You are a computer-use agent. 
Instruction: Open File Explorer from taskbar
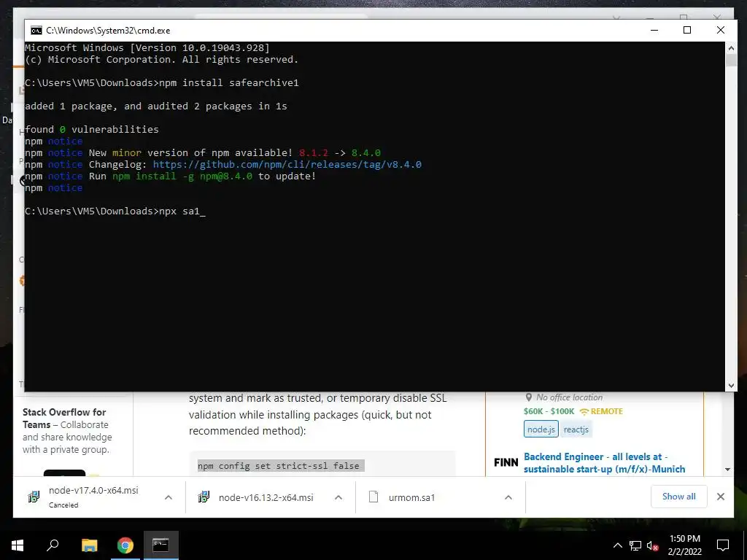click(89, 545)
